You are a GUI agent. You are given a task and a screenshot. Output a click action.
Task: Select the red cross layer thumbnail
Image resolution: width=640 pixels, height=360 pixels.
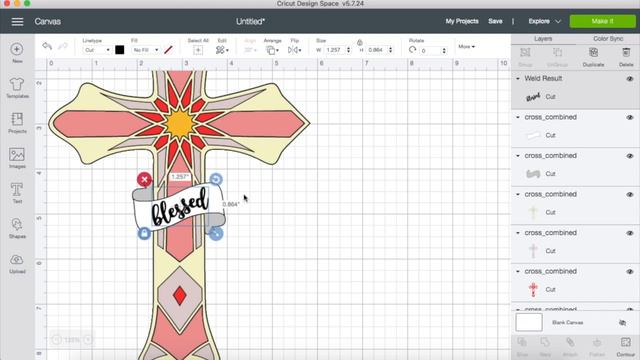tap(533, 289)
